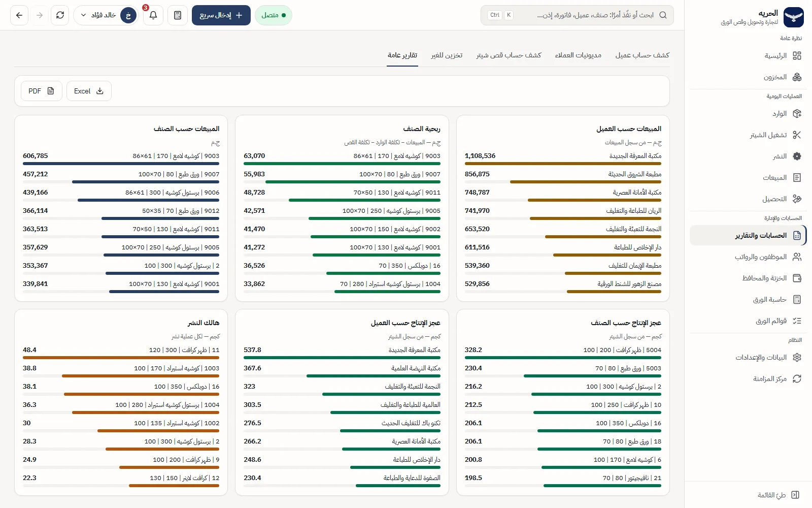Click المبيعات invoice icon in sidebar

[x=797, y=178]
